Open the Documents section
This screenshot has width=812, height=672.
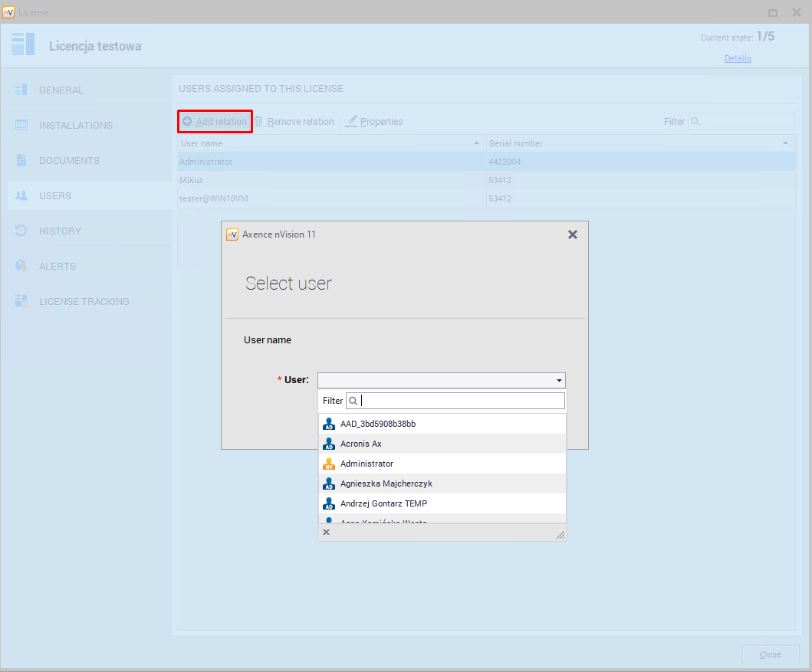tap(69, 160)
